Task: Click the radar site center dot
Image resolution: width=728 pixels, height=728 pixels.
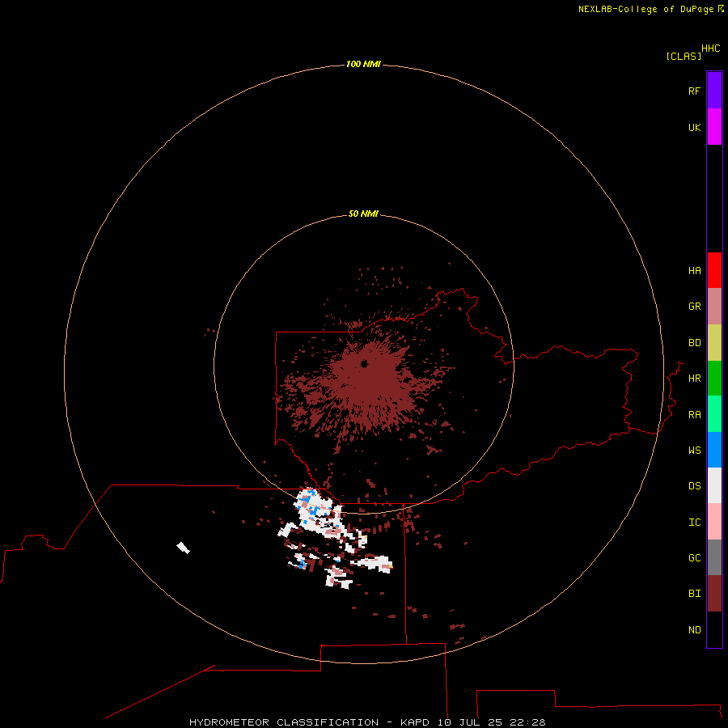Action: click(364, 363)
